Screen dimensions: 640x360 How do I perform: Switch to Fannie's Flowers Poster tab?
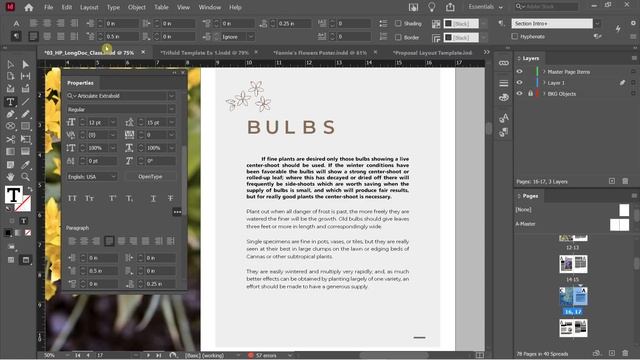pyautogui.click(x=320, y=53)
